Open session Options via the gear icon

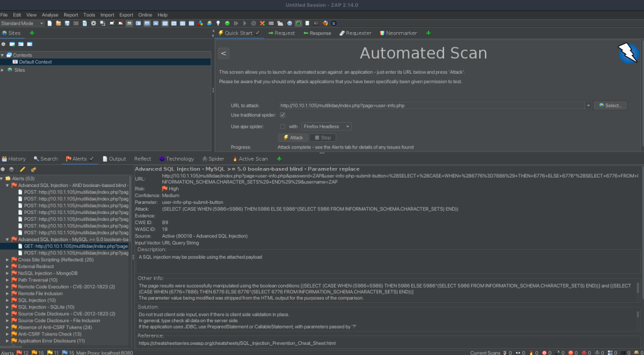point(94,23)
